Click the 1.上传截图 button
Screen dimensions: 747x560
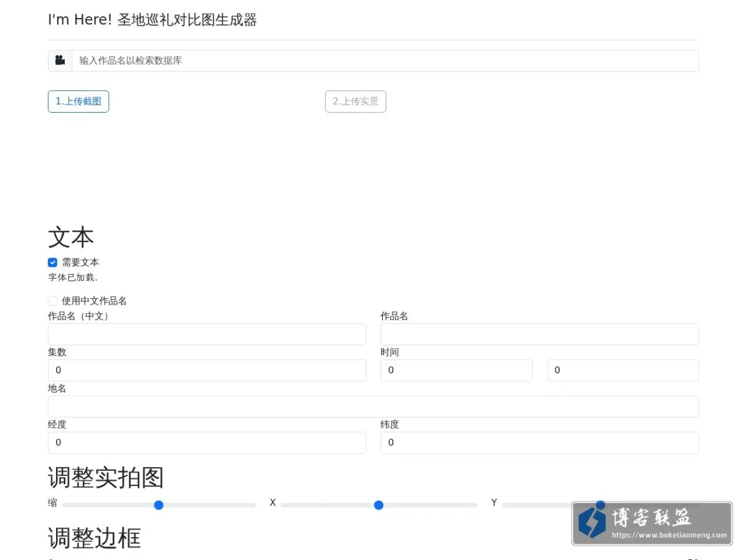click(x=78, y=101)
